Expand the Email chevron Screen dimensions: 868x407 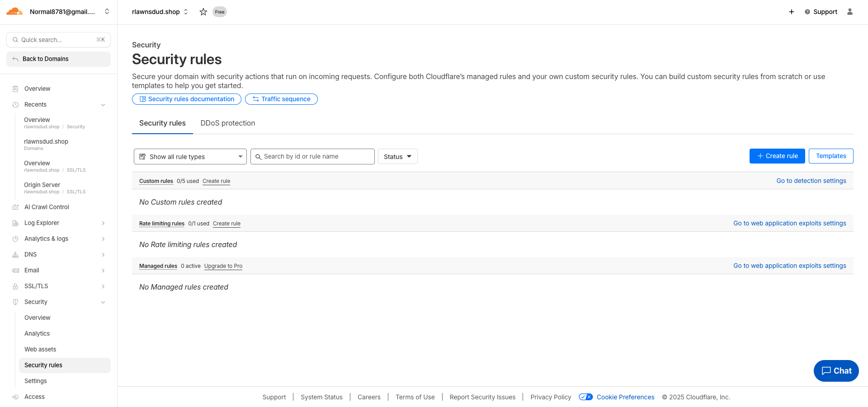click(103, 271)
